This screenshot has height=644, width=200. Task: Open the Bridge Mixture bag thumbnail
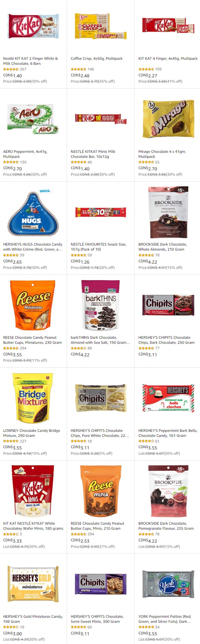click(x=33, y=398)
